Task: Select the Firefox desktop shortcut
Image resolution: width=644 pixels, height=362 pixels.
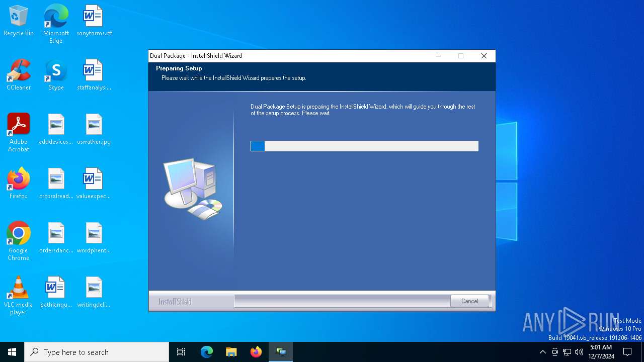Action: pyautogui.click(x=19, y=184)
